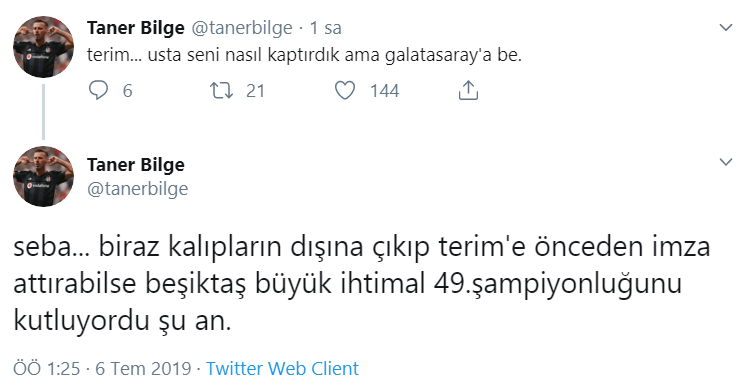Click the Taner Bilge name on the second tweet
The width and height of the screenshot is (746, 392).
click(136, 165)
